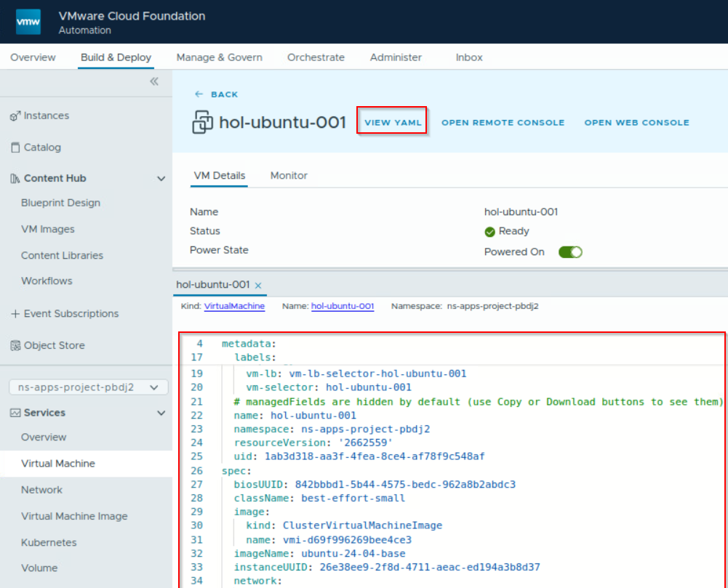The height and width of the screenshot is (588, 728).
Task: Collapse the sidebar with the double-chevron icon
Action: pyautogui.click(x=153, y=82)
